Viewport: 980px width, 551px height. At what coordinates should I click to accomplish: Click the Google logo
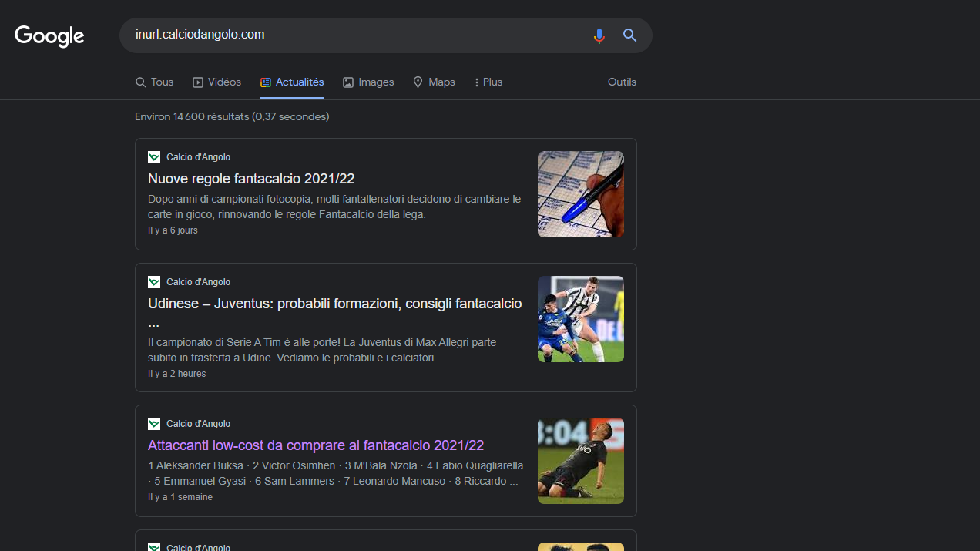click(x=49, y=36)
